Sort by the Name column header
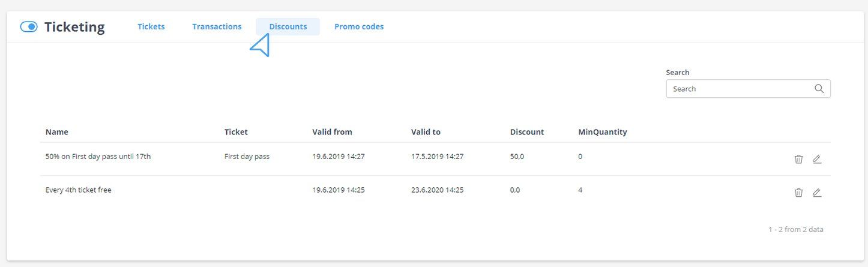This screenshot has height=267, width=868. click(x=57, y=132)
